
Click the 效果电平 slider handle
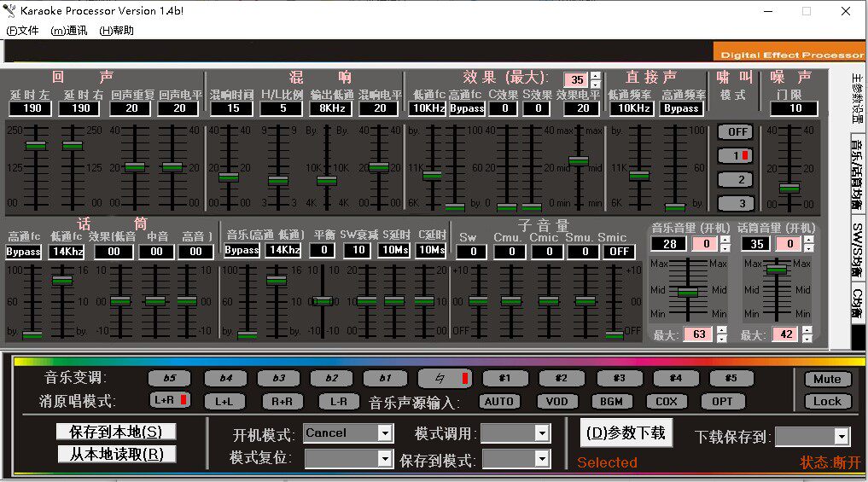(579, 160)
